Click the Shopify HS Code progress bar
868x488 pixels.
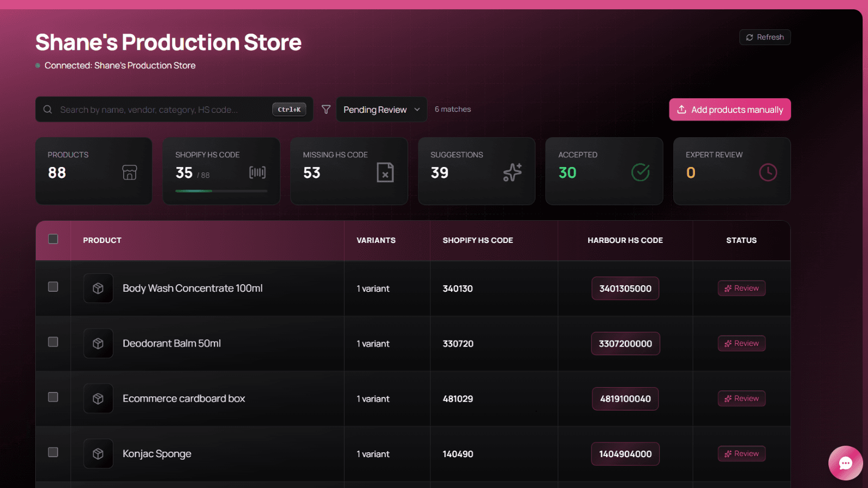(221, 191)
